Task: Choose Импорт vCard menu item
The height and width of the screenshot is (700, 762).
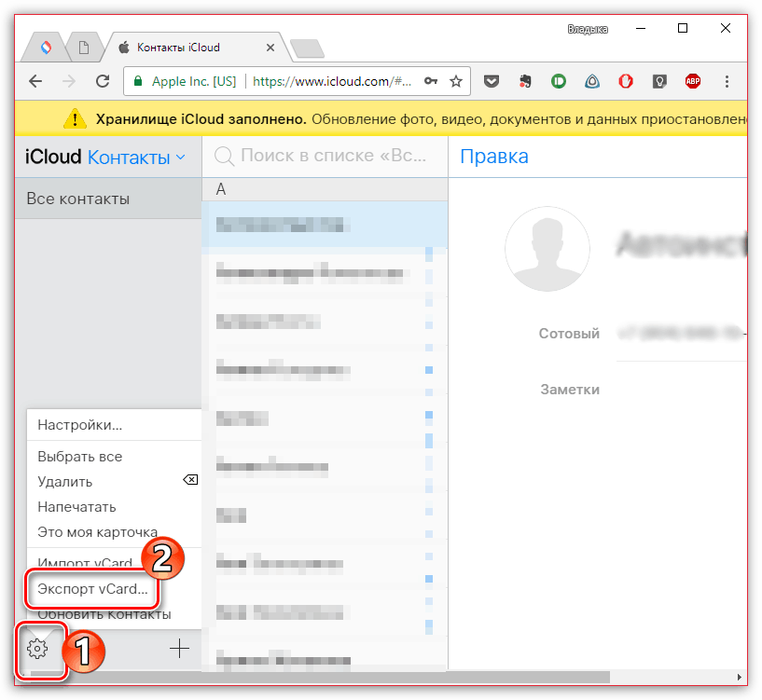Action: click(85, 563)
